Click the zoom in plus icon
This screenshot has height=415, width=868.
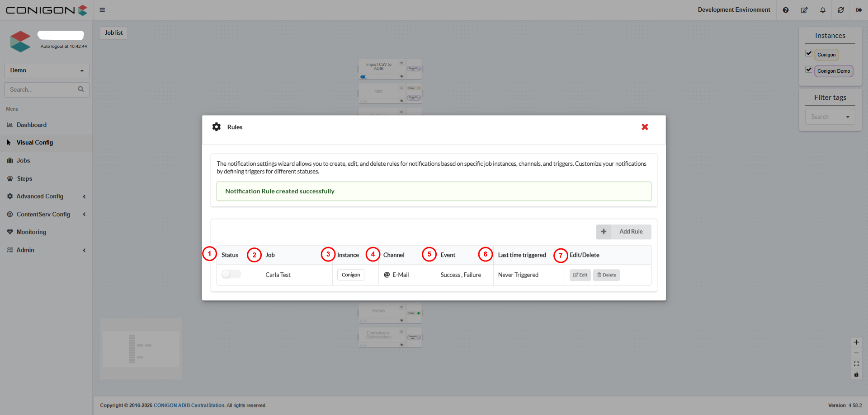(856, 342)
